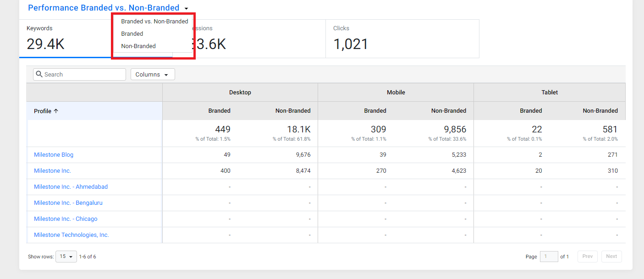Open Milestone Inc. - Chicago profile link

(66, 219)
